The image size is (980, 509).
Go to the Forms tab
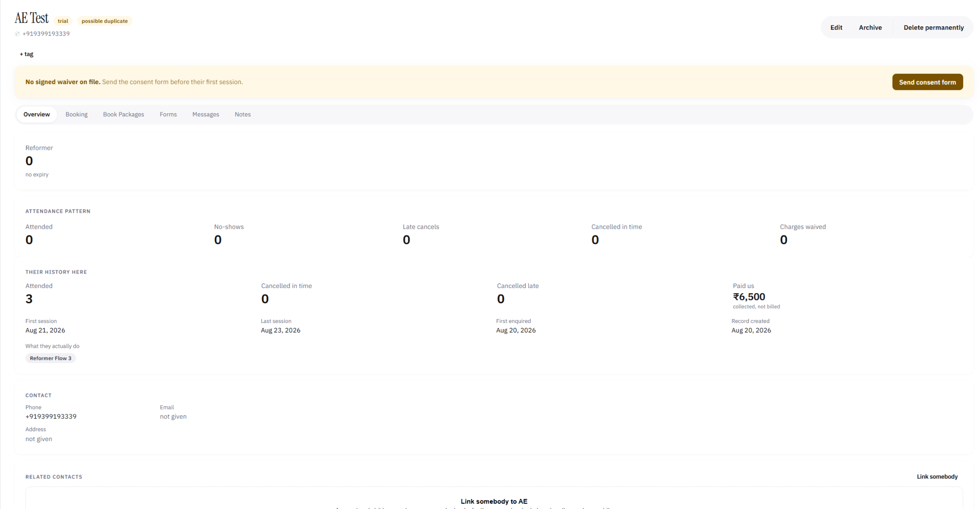(168, 114)
